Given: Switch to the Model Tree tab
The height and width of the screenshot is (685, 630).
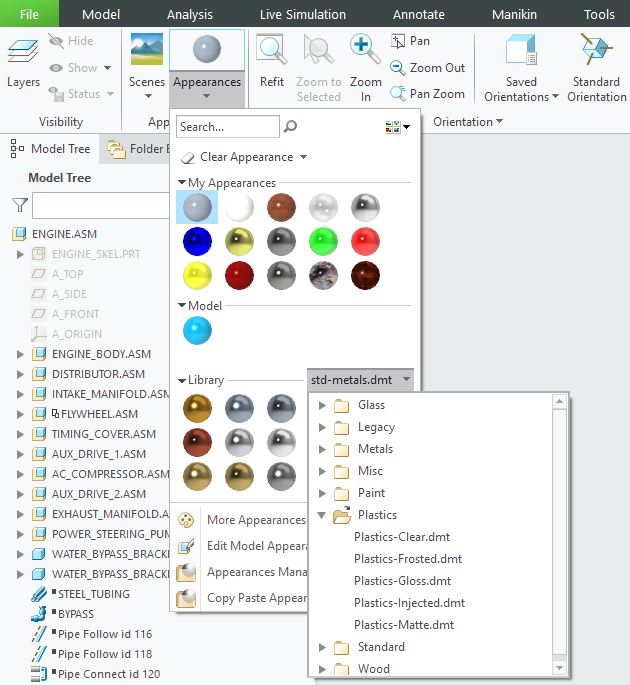Looking at the screenshot, I should coord(51,149).
